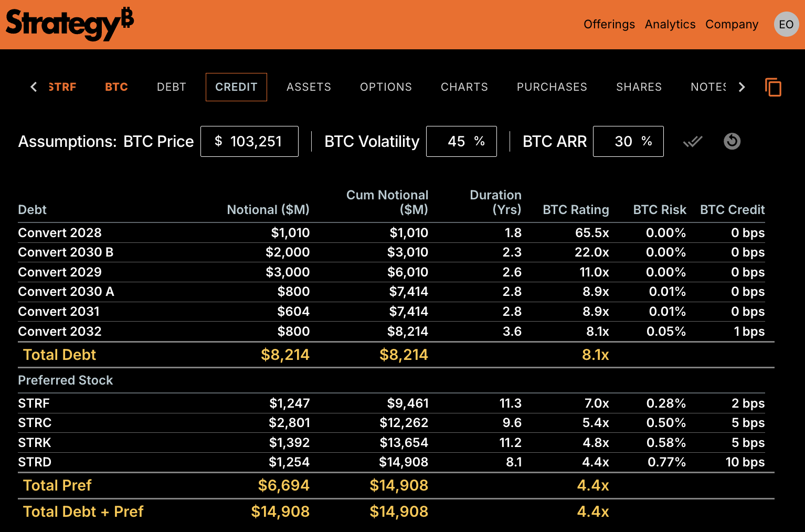Move tabs left with the left chevron
Viewport: 805px width, 532px height.
34,87
